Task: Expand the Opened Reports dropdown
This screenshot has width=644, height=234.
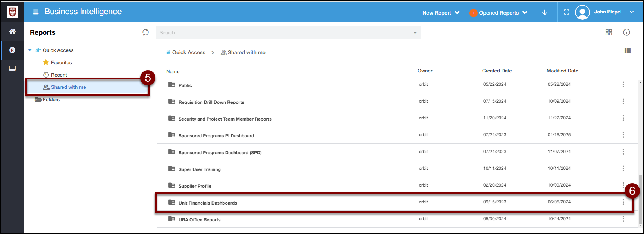Action: tap(499, 13)
